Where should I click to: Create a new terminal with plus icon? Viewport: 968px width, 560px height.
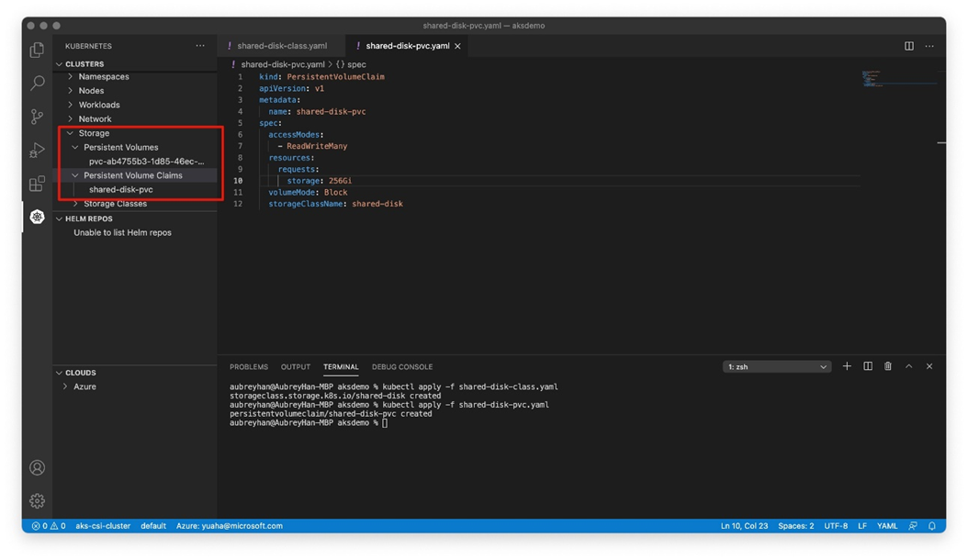[x=847, y=366]
